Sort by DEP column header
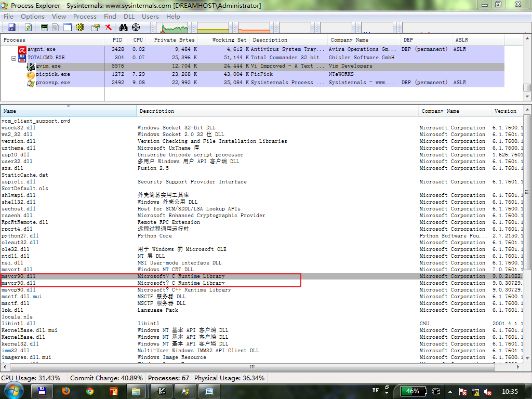532x399 pixels. (x=426, y=39)
